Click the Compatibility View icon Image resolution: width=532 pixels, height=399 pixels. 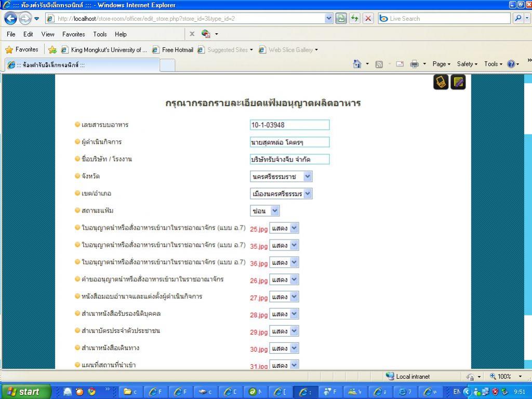pos(341,18)
